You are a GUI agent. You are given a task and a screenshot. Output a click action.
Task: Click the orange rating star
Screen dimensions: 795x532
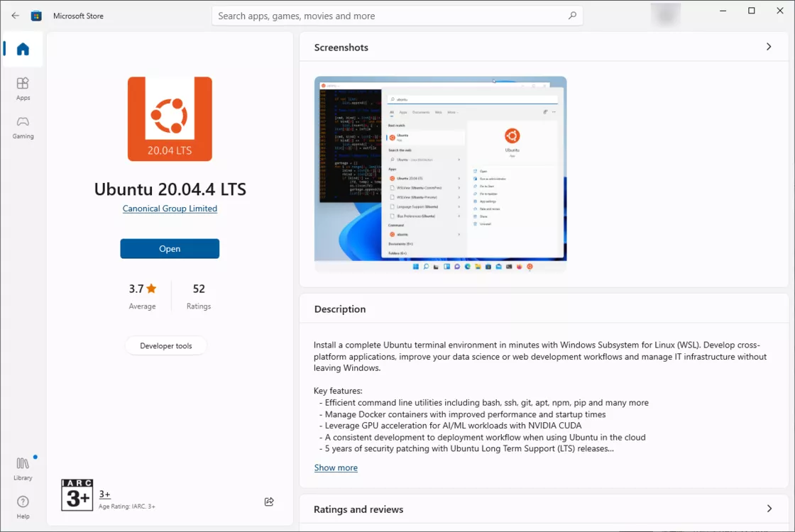[x=152, y=288]
